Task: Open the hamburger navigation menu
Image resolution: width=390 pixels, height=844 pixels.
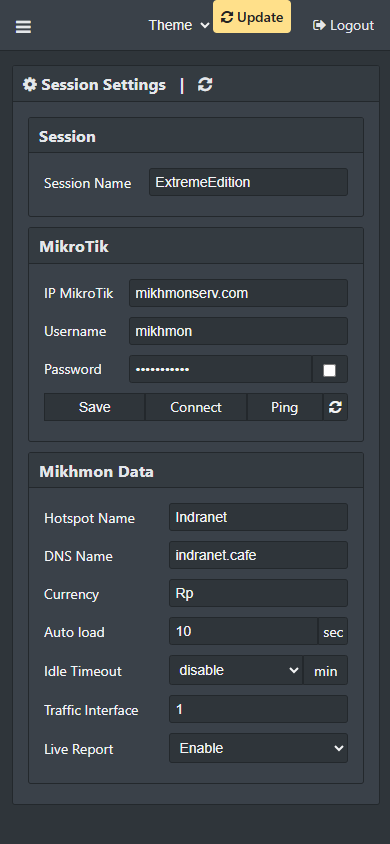Action: pyautogui.click(x=23, y=26)
